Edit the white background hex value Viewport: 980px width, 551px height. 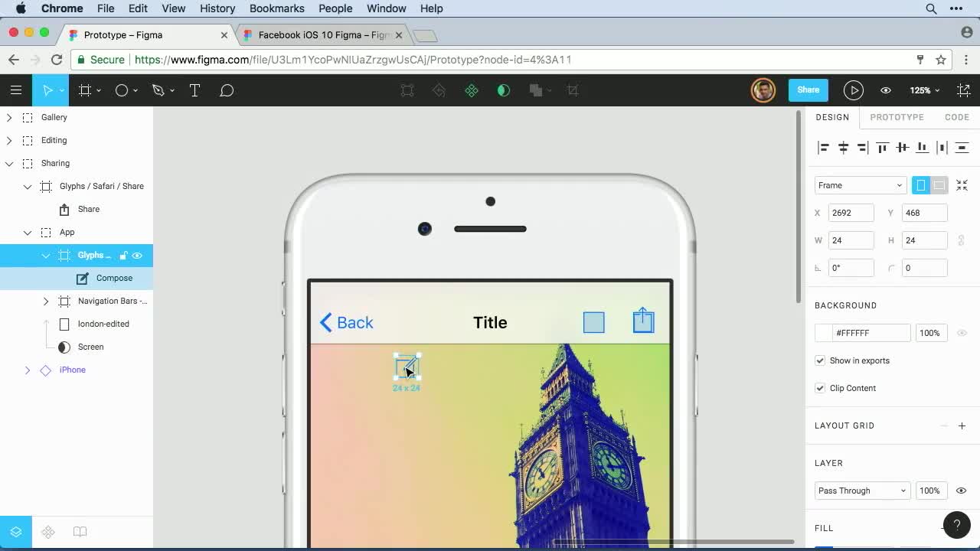pos(862,332)
